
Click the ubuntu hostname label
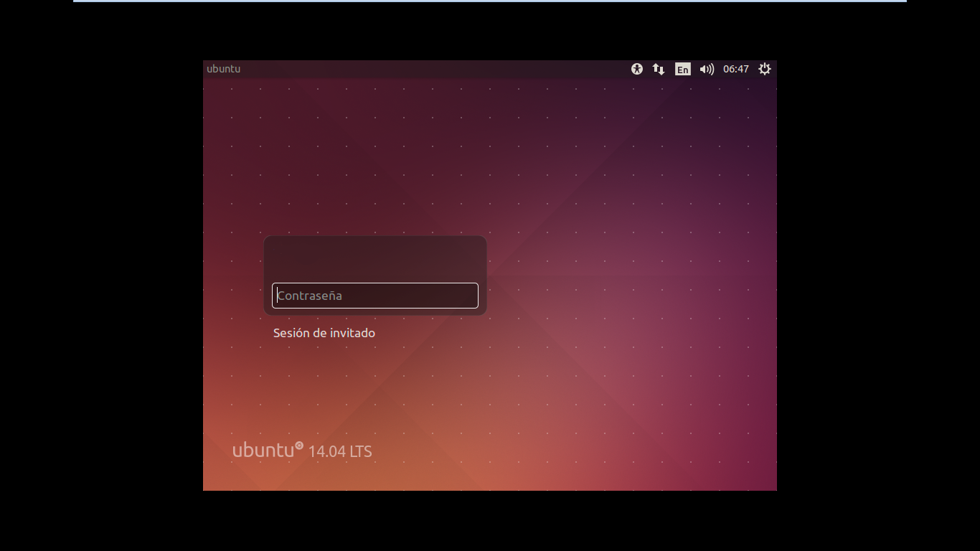pos(224,69)
